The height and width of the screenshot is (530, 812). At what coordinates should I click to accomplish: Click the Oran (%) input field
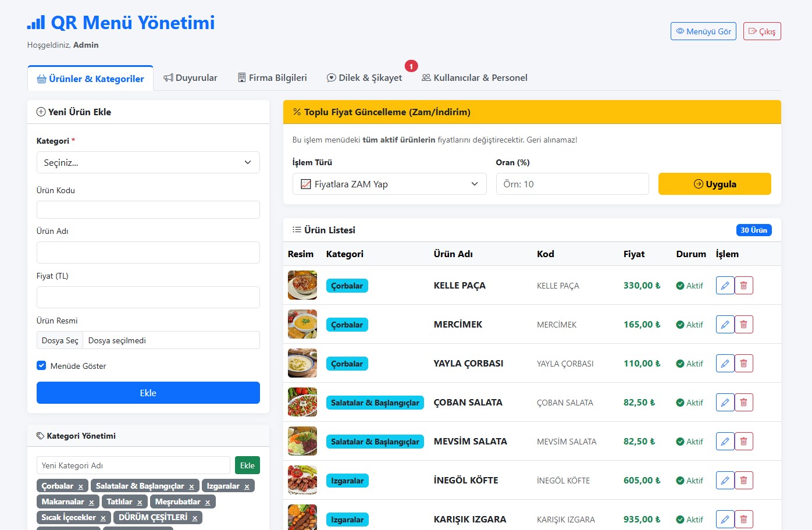[572, 184]
